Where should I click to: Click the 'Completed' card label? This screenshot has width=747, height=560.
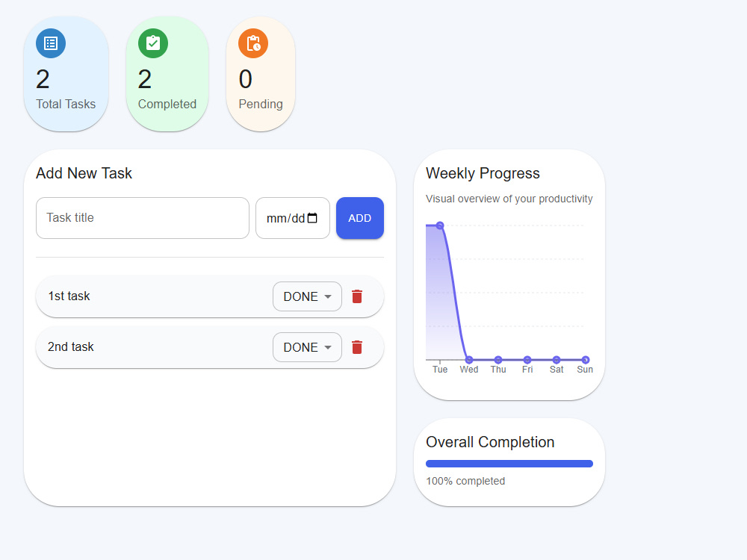coord(167,104)
